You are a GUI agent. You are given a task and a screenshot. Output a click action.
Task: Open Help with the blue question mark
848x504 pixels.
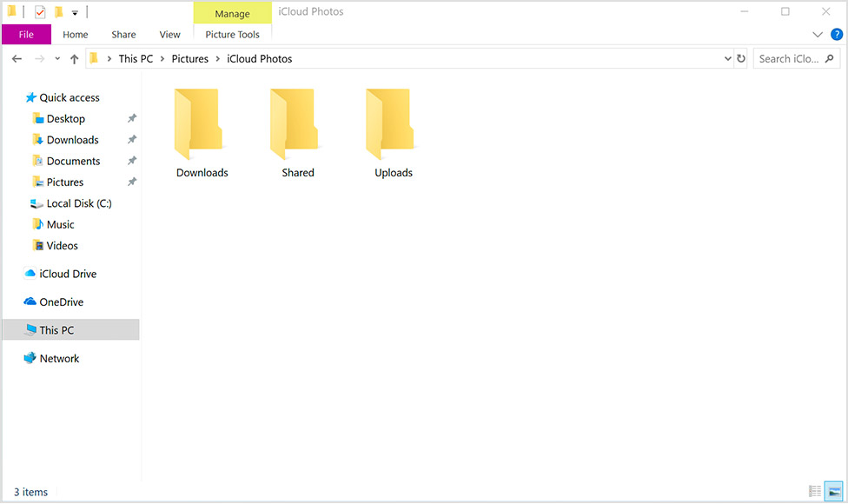click(x=837, y=35)
